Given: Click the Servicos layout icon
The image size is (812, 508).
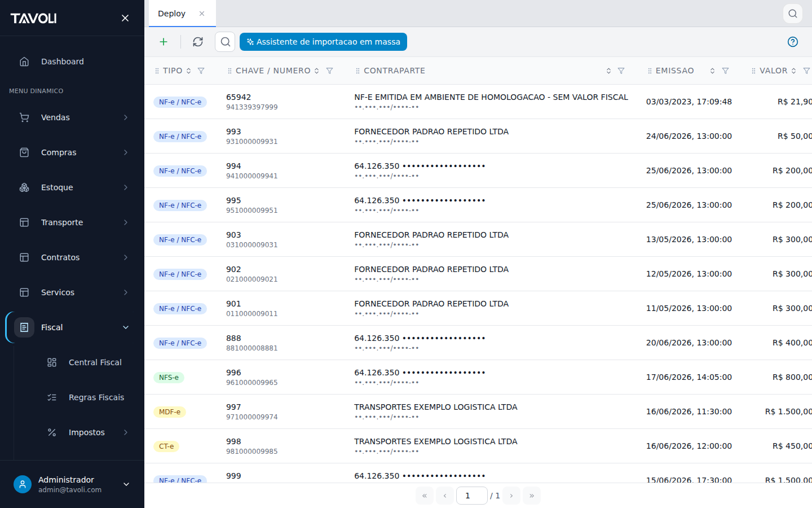Looking at the screenshot, I should pyautogui.click(x=24, y=292).
